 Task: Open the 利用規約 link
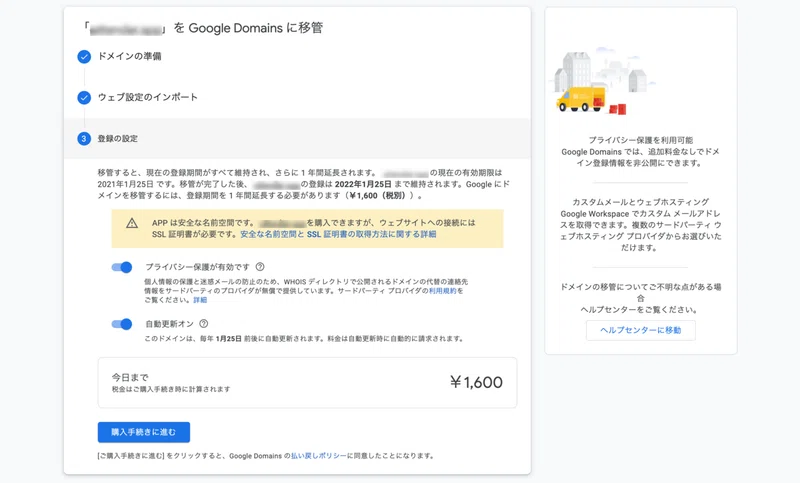(x=442, y=291)
